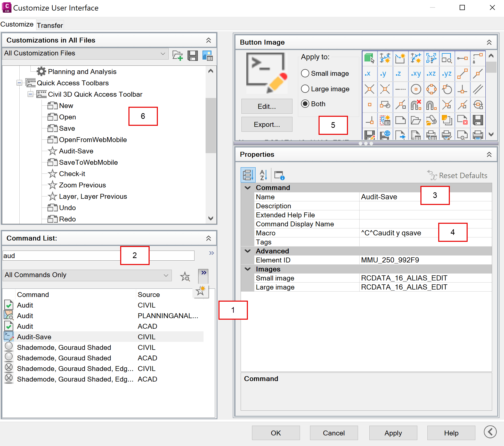Click double-arrow beside the command search box
This screenshot has height=446, width=504.
[212, 253]
